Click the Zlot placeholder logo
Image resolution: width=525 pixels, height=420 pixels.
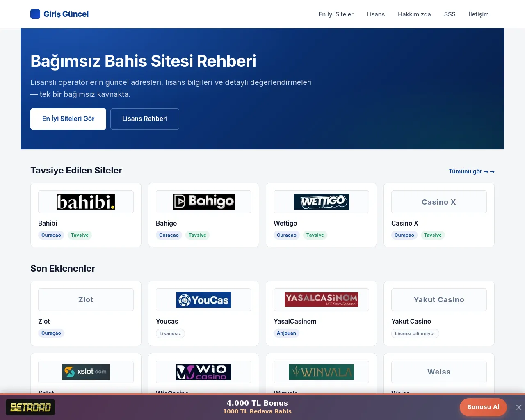(x=86, y=300)
